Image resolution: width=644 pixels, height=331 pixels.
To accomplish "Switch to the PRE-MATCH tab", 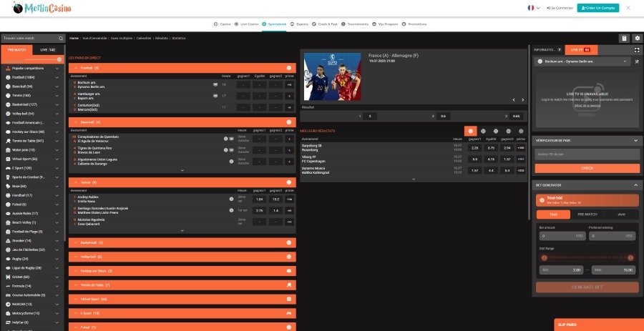I will point(16,49).
